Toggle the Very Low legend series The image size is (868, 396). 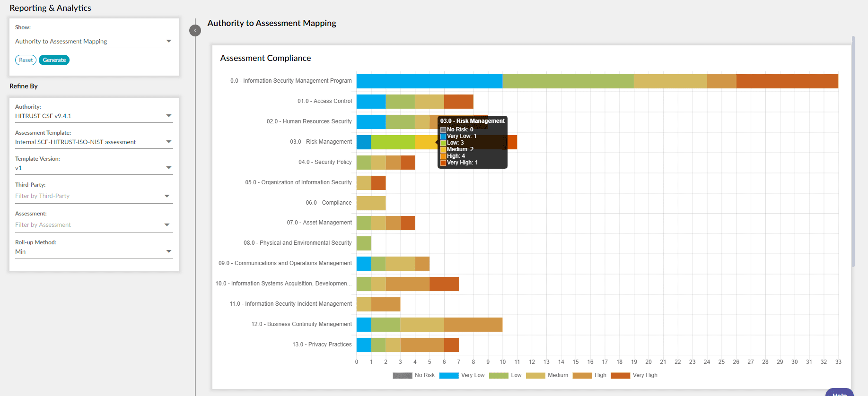(462, 376)
